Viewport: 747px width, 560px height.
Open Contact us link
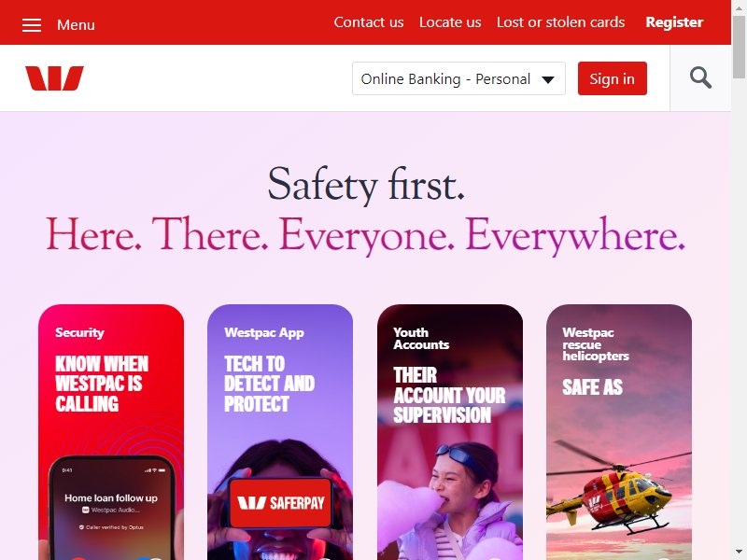click(x=369, y=22)
